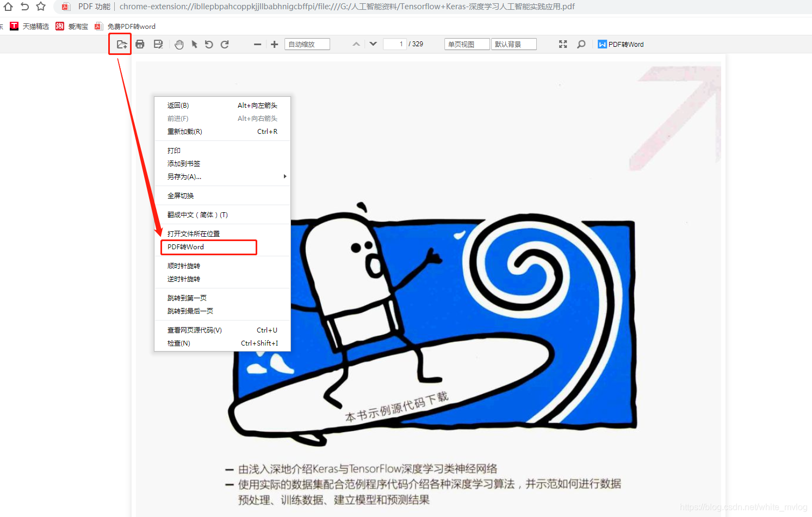Screen dimensions: 812x517
Task: Choose 前进(F) in context menu
Action: click(x=222, y=119)
